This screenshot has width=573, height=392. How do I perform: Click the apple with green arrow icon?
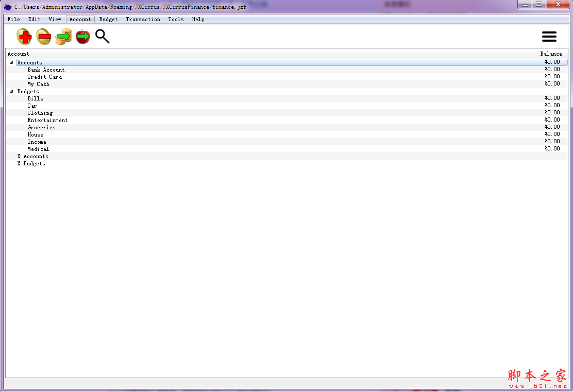coord(83,37)
